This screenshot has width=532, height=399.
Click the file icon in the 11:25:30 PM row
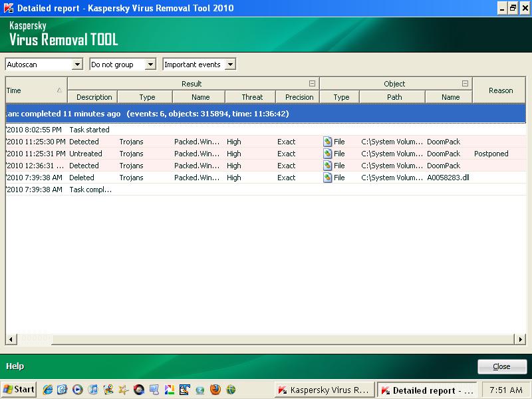(327, 142)
